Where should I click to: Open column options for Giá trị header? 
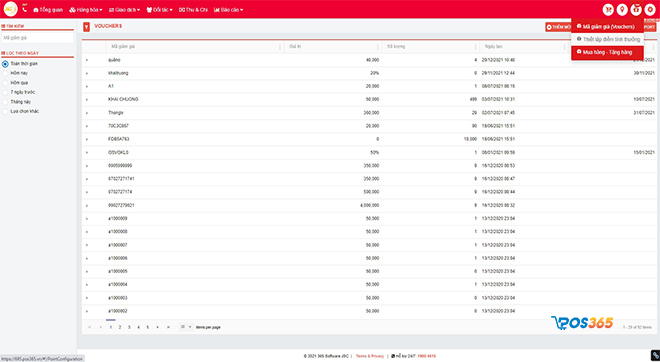[x=378, y=47]
